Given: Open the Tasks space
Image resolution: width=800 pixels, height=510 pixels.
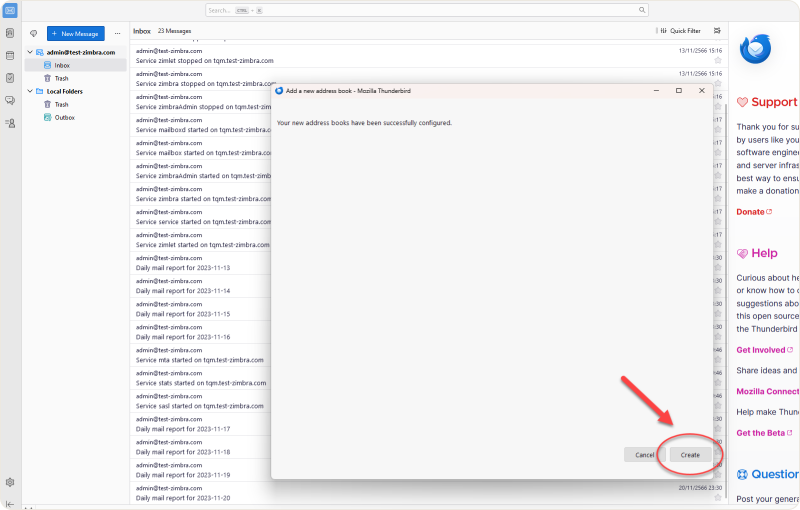Looking at the screenshot, I should coord(10,78).
